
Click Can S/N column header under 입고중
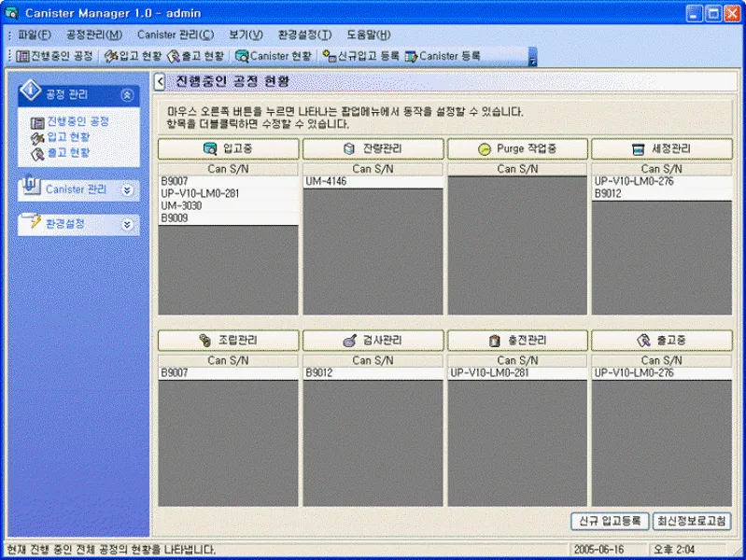click(228, 169)
